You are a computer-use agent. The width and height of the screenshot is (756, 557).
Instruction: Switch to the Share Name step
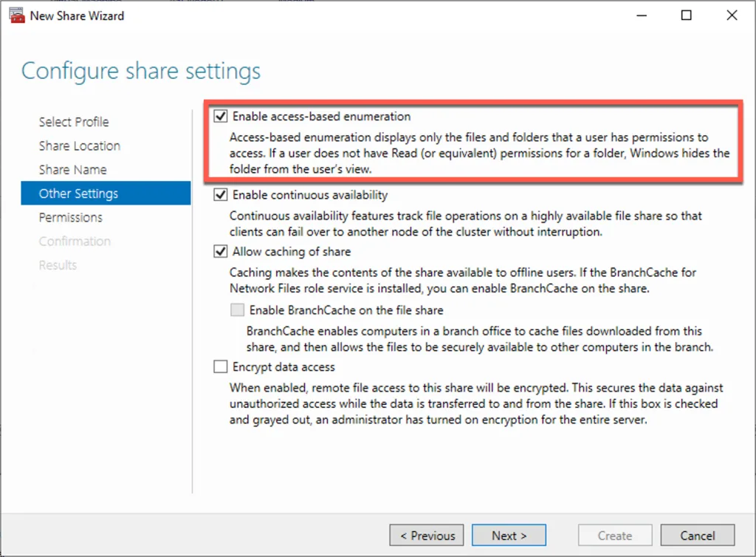pos(73,170)
